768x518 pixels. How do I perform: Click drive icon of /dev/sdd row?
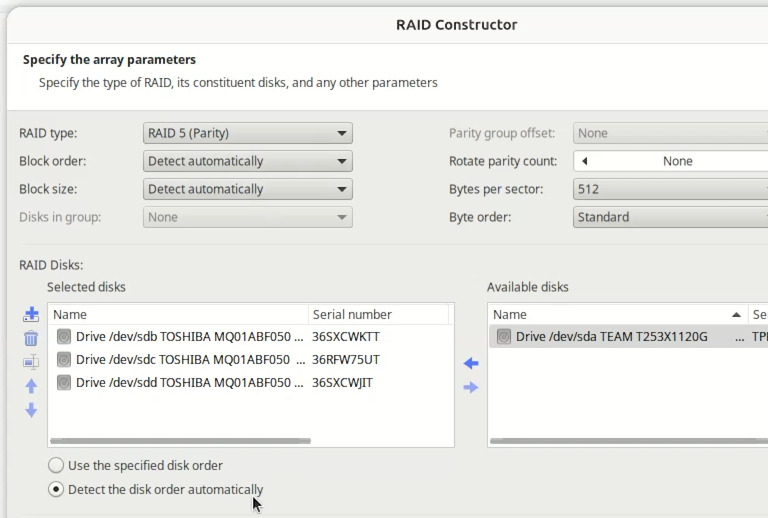(64, 382)
